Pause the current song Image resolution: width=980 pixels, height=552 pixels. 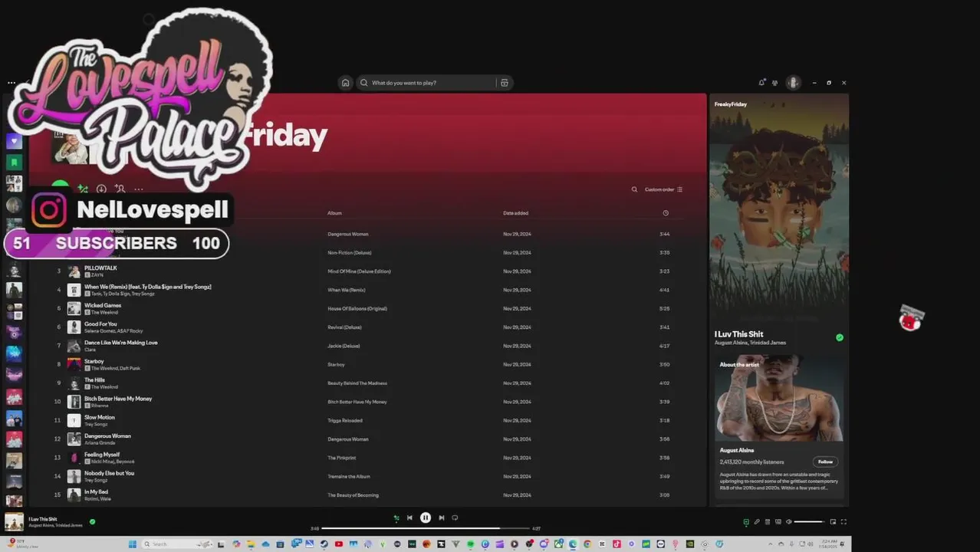click(x=425, y=517)
